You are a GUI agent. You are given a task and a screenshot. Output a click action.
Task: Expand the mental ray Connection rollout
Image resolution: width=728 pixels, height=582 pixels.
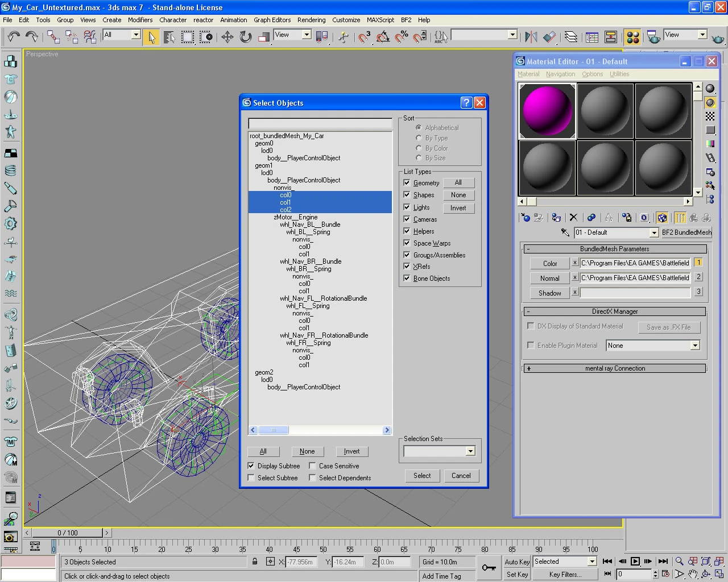coord(614,368)
